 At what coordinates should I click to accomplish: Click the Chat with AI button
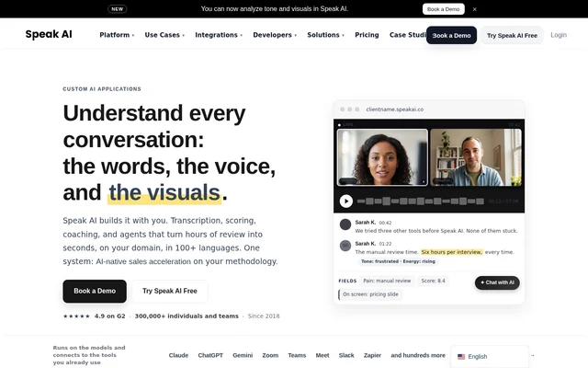tap(497, 282)
